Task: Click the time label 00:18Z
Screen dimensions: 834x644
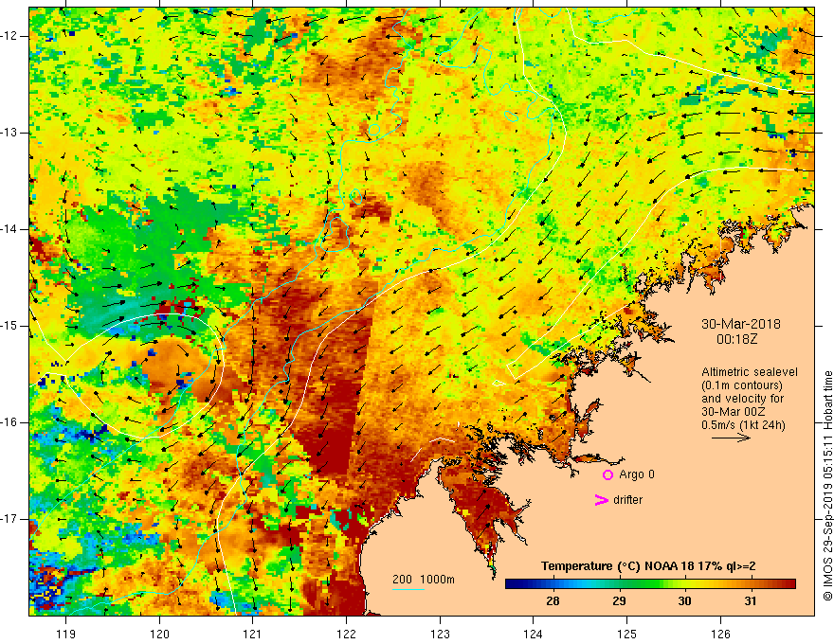Action: tap(736, 339)
